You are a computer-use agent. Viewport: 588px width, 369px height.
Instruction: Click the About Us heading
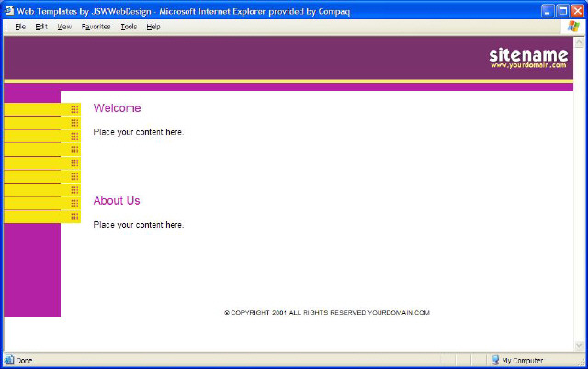click(117, 201)
